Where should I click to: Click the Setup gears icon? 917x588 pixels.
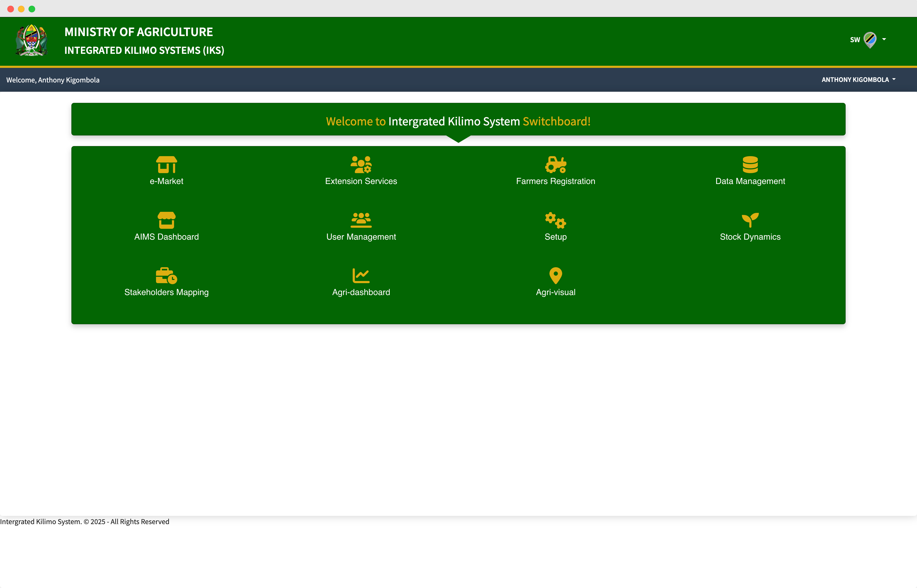556,220
